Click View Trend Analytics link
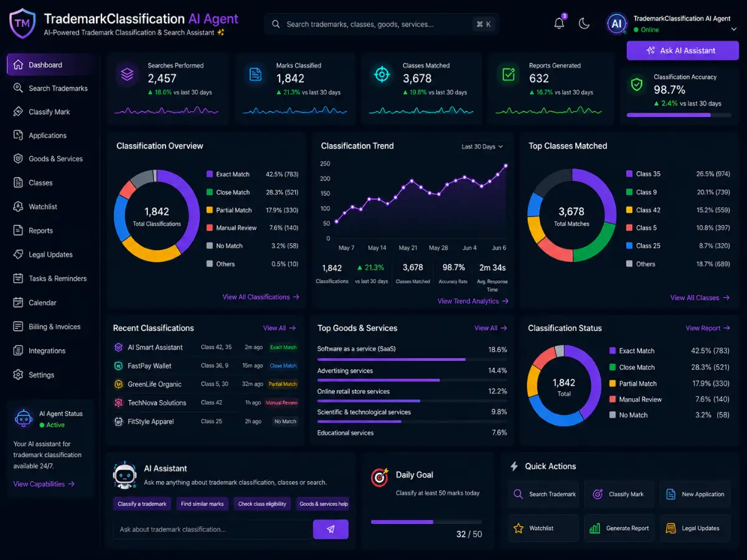Screen dimensions: 747x560 click(x=473, y=301)
